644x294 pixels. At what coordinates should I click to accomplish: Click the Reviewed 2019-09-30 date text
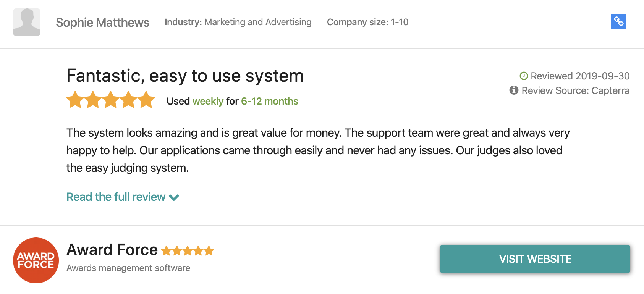tap(580, 76)
